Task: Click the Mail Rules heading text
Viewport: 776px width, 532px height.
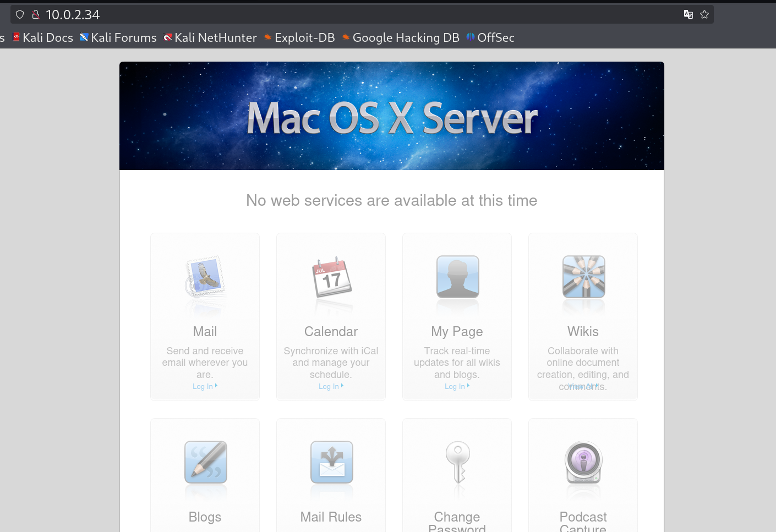Action: pos(331,517)
